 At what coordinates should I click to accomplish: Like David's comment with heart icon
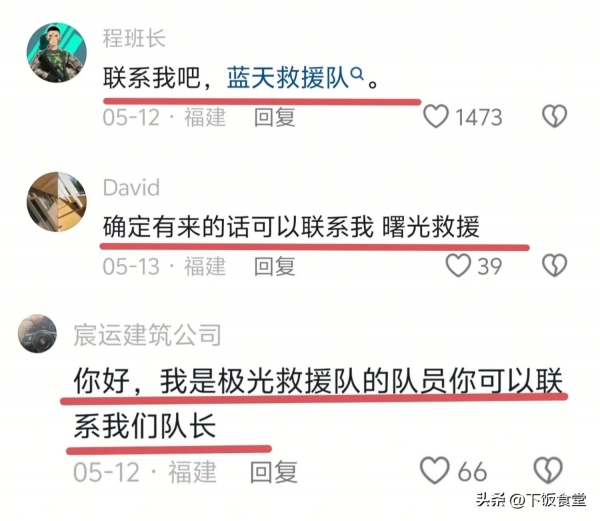458,265
